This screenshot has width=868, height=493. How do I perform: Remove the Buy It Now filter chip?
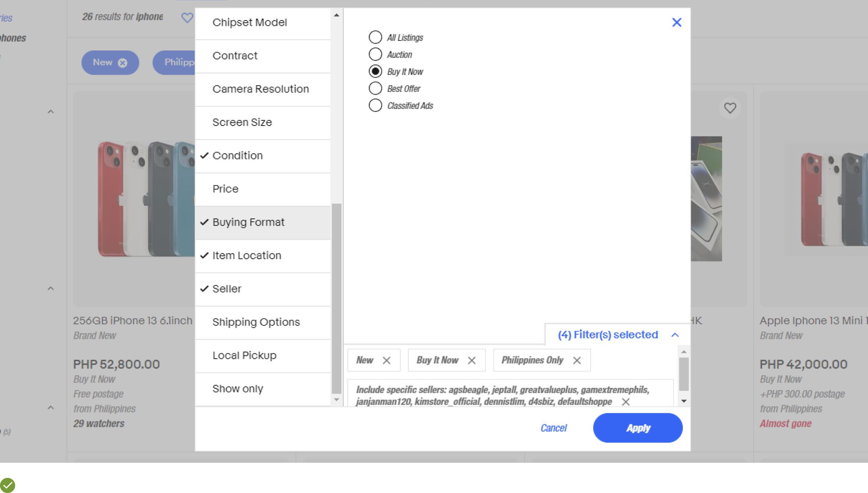471,360
